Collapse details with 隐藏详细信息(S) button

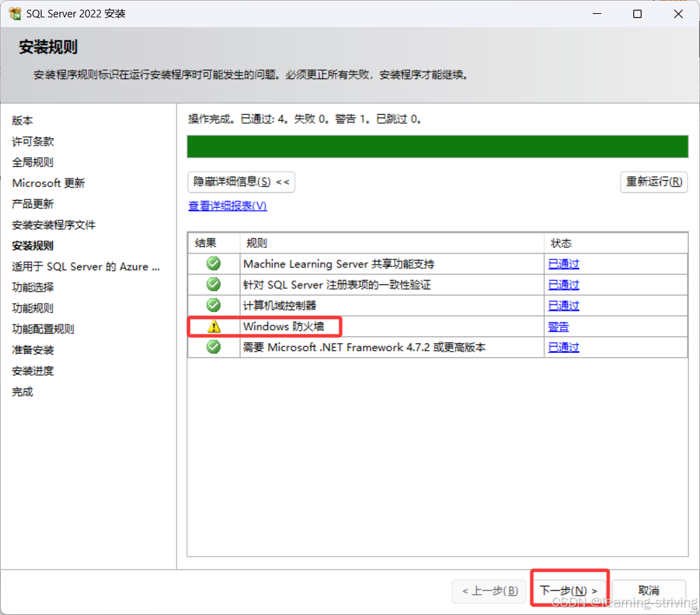coord(241,182)
